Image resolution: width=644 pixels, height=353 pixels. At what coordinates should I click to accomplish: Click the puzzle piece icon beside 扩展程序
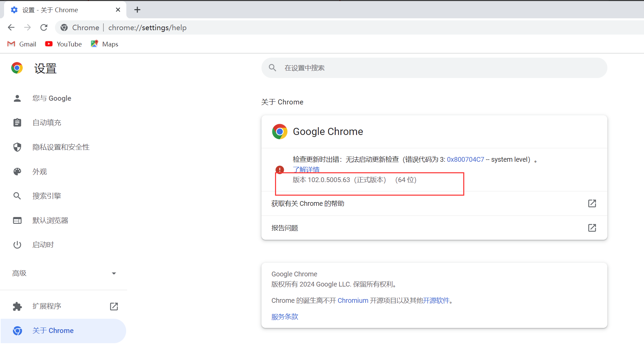[17, 307]
